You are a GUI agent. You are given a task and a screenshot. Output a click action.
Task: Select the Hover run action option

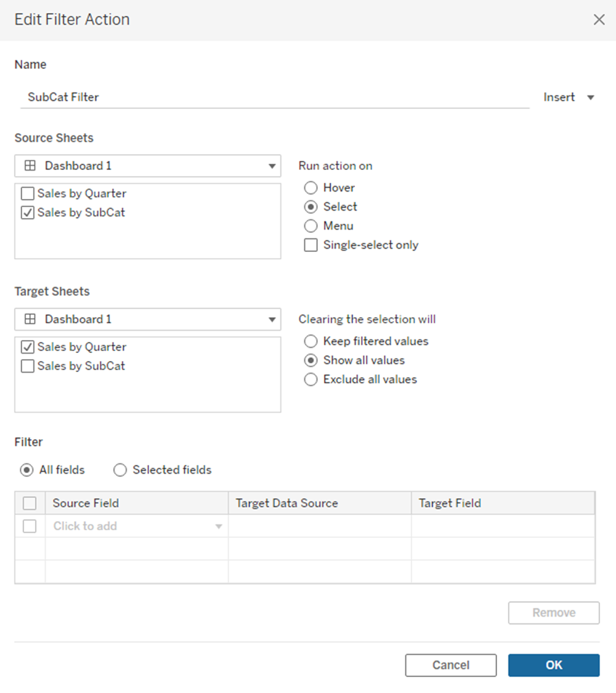310,187
